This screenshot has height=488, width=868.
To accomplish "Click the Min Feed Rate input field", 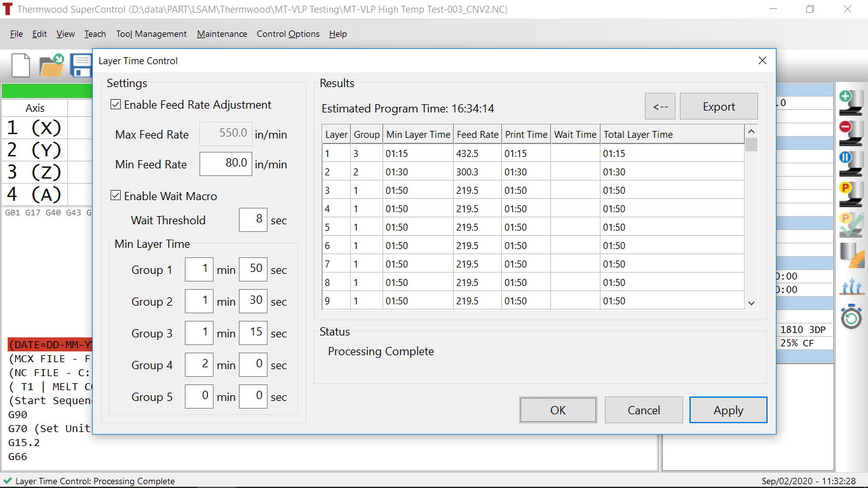I will 226,164.
